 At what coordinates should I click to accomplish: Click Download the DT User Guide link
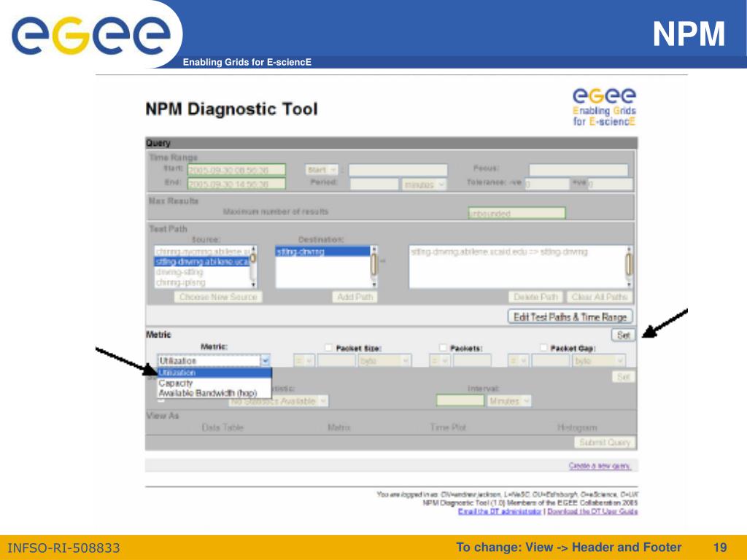coord(592,511)
